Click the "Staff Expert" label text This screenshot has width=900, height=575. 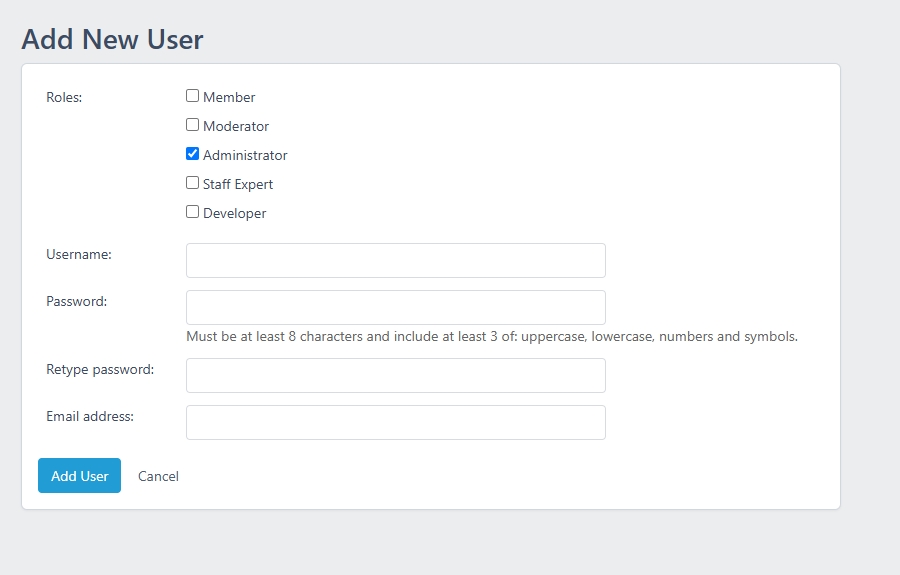tap(238, 184)
